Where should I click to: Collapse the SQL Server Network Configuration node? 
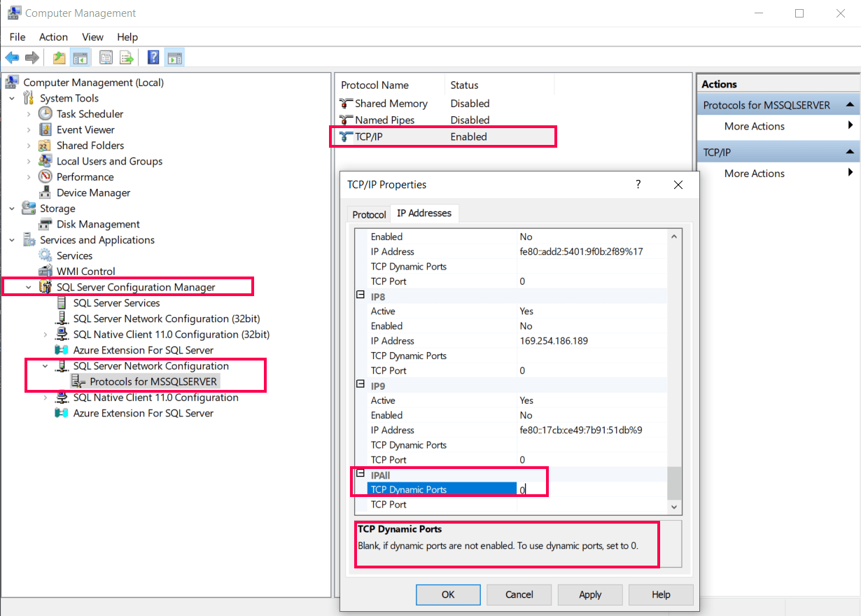[x=45, y=366]
